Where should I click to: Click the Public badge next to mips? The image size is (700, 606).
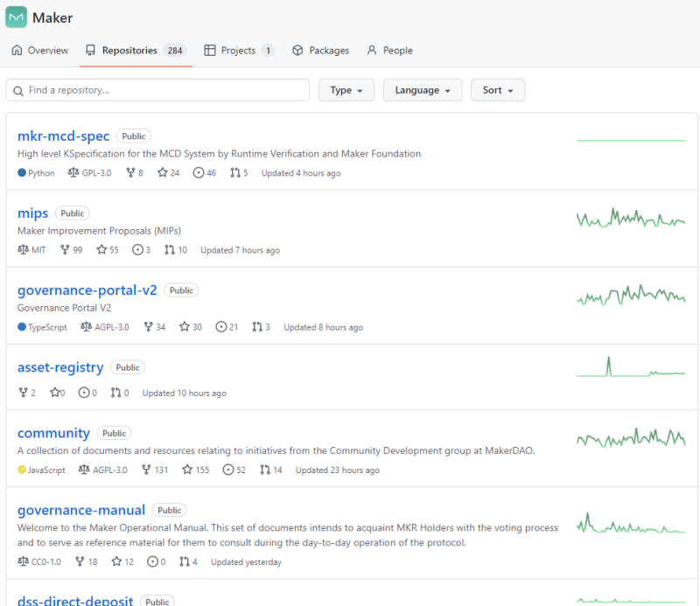(73, 213)
